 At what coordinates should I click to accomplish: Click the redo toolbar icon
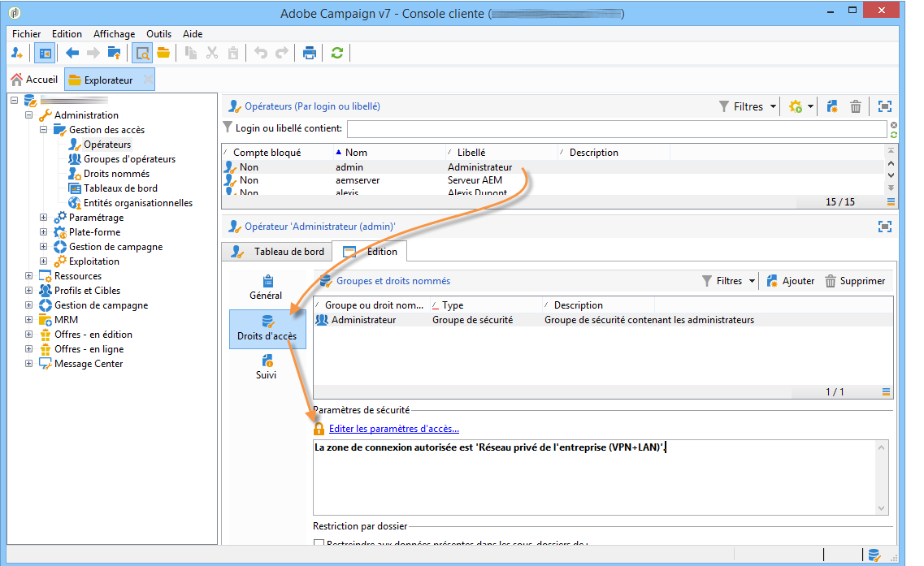(282, 53)
